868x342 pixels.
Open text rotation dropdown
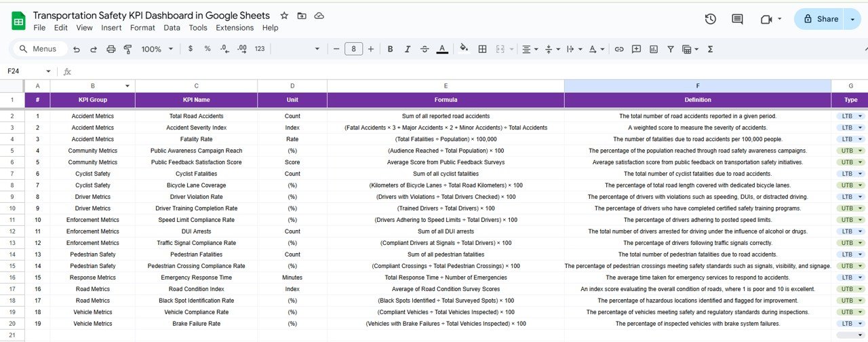tap(596, 49)
